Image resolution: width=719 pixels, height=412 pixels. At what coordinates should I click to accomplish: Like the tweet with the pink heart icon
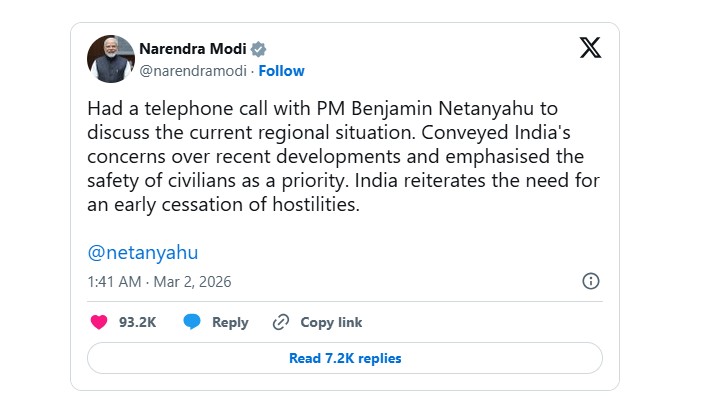(x=99, y=322)
